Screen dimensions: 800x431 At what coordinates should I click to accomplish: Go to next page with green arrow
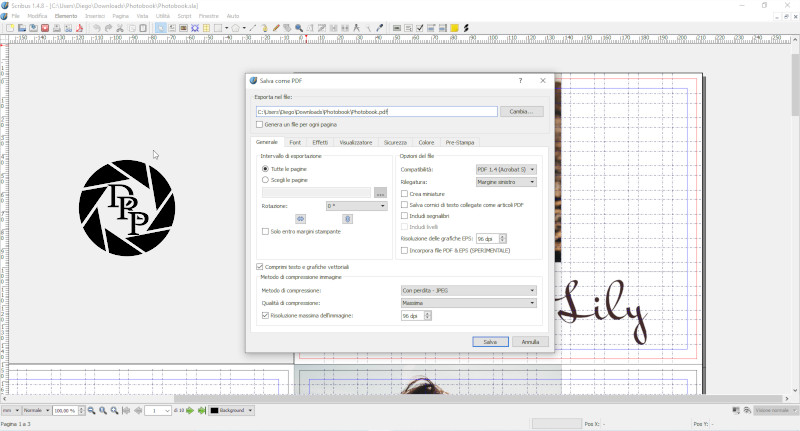click(190, 411)
